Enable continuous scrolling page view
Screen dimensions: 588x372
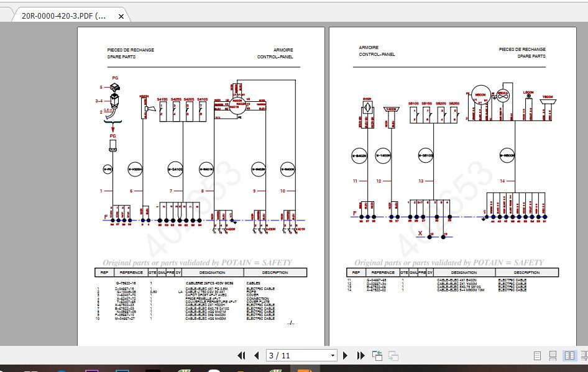[x=553, y=355]
